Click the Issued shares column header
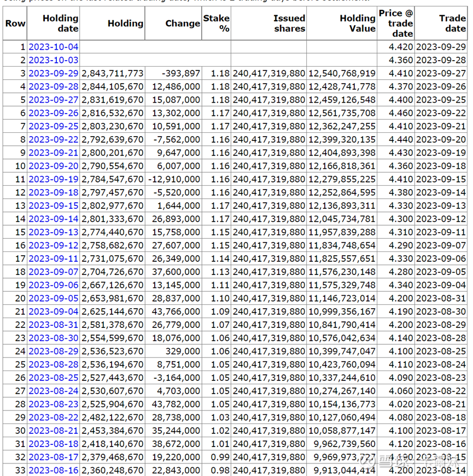 click(x=269, y=23)
